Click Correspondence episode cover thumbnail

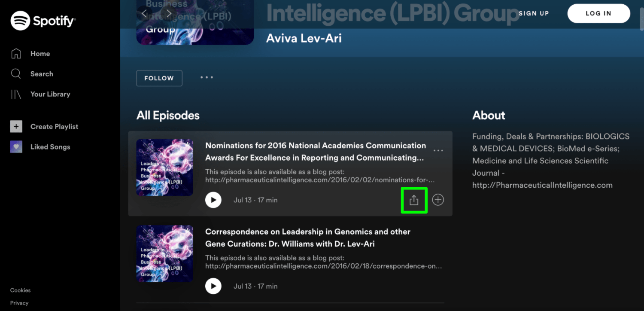click(x=165, y=253)
